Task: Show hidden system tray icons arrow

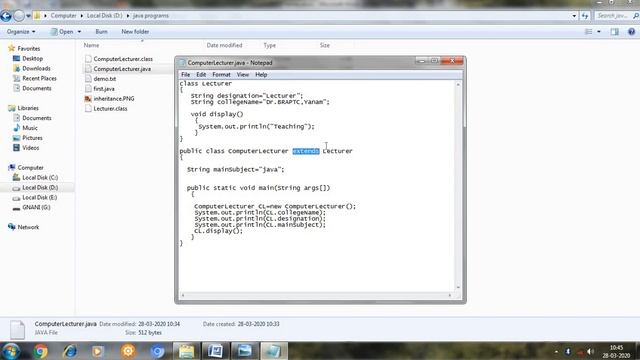Action: [556, 351]
